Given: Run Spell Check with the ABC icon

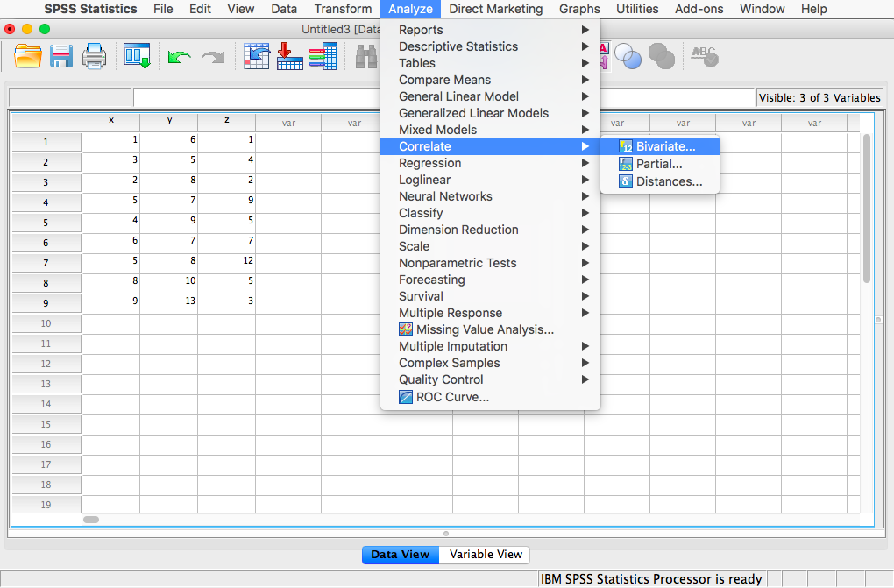Looking at the screenshot, I should coord(705,56).
